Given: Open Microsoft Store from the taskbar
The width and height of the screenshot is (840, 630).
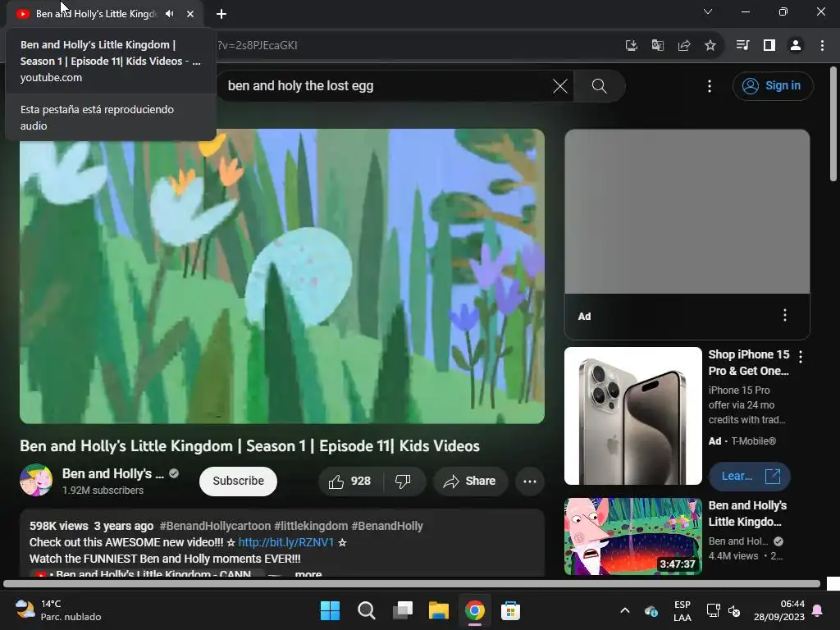Looking at the screenshot, I should 510,610.
